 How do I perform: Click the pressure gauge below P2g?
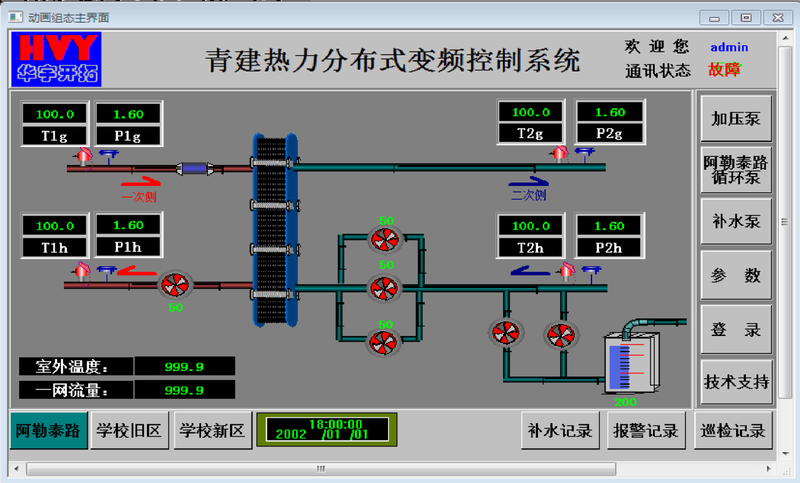585,154
